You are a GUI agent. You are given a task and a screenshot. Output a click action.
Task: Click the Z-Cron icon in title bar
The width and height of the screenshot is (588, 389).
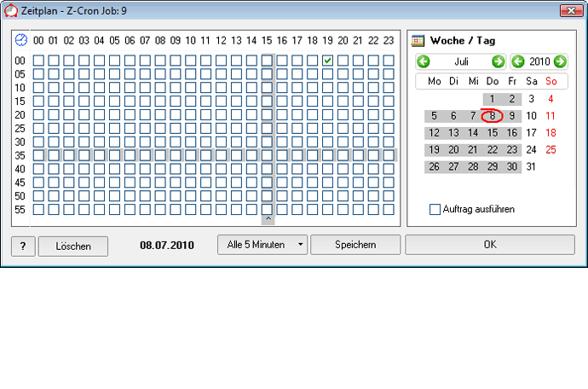click(11, 10)
